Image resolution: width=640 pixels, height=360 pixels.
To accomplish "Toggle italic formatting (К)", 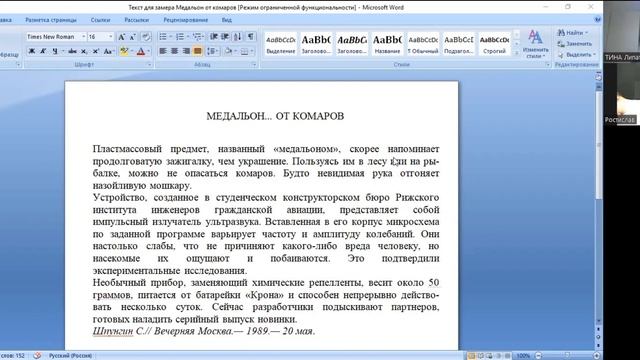I will pyautogui.click(x=43, y=51).
